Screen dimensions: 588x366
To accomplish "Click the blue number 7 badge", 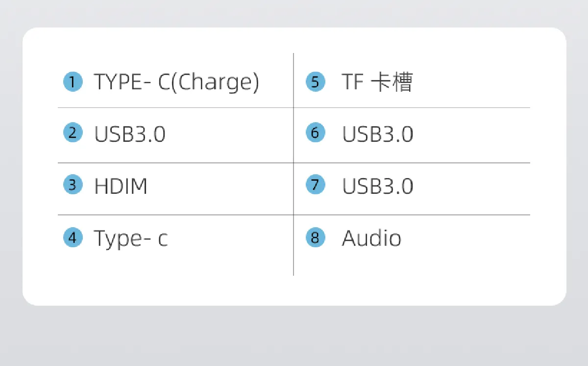I will click(x=315, y=185).
